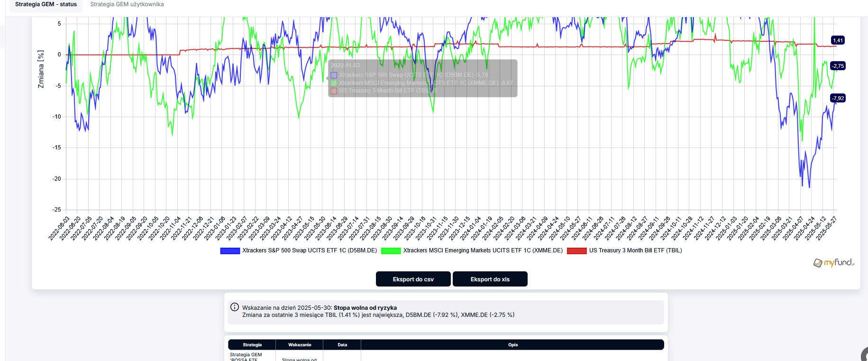
Task: Click the 2025-05-27 x-axis date label
Action: click(x=826, y=229)
